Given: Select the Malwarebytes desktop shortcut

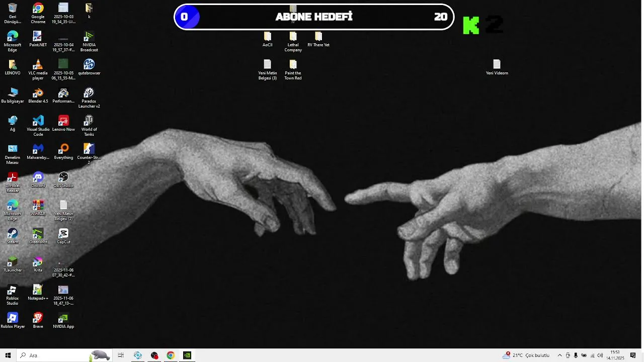Looking at the screenshot, I should 38,152.
